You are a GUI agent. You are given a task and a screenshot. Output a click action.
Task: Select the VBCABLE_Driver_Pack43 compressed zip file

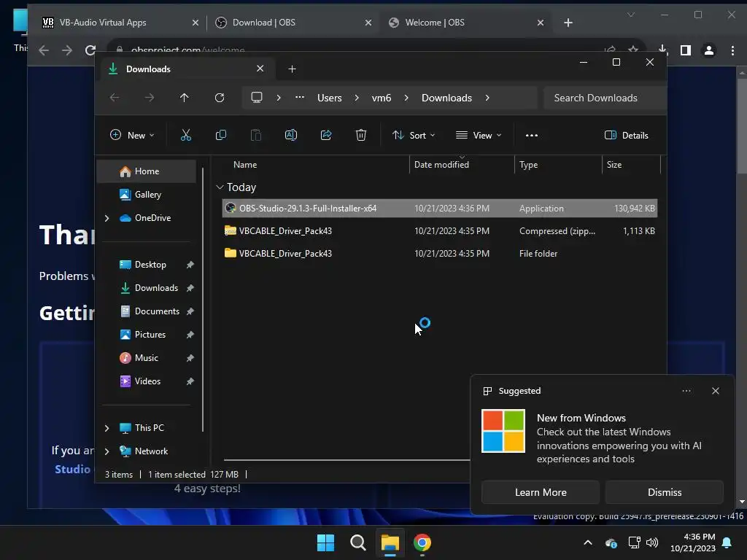coord(439,231)
